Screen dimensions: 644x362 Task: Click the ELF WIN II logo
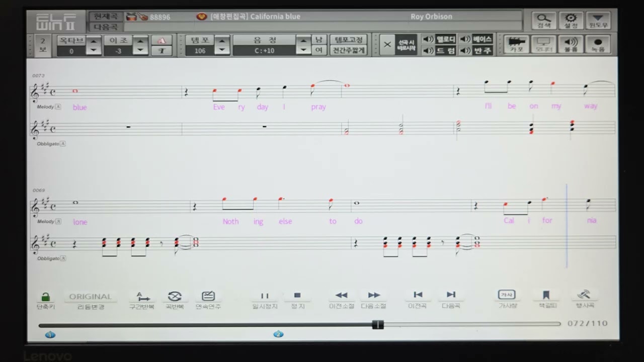(56, 21)
